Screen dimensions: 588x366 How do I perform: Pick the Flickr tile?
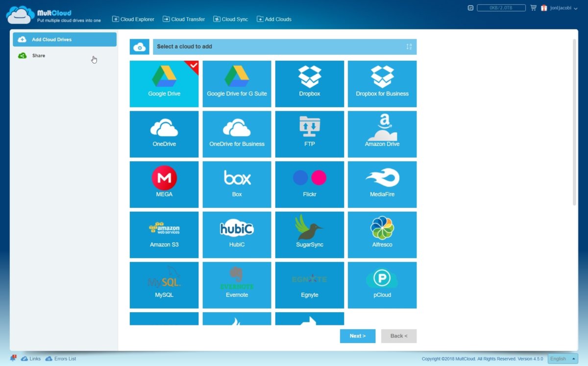(310, 185)
